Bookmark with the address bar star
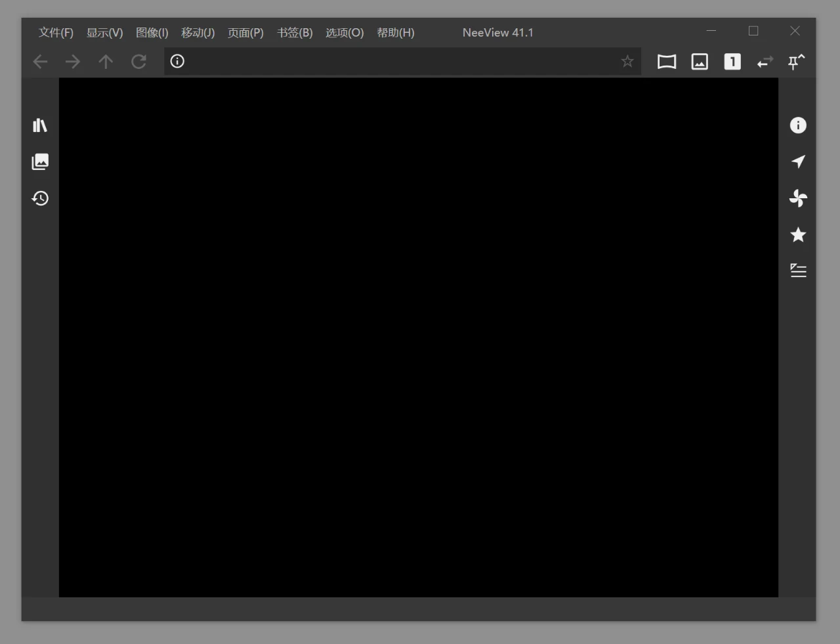Screen dimensions: 840x644 [627, 61]
